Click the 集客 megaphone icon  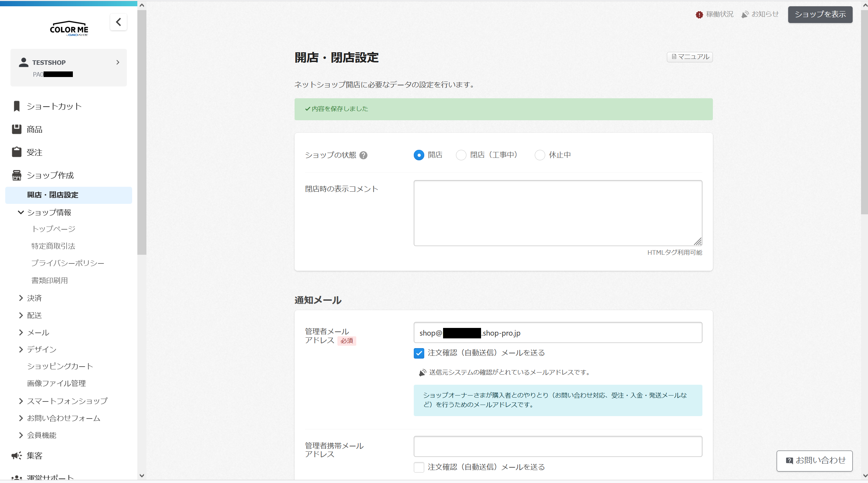point(16,455)
